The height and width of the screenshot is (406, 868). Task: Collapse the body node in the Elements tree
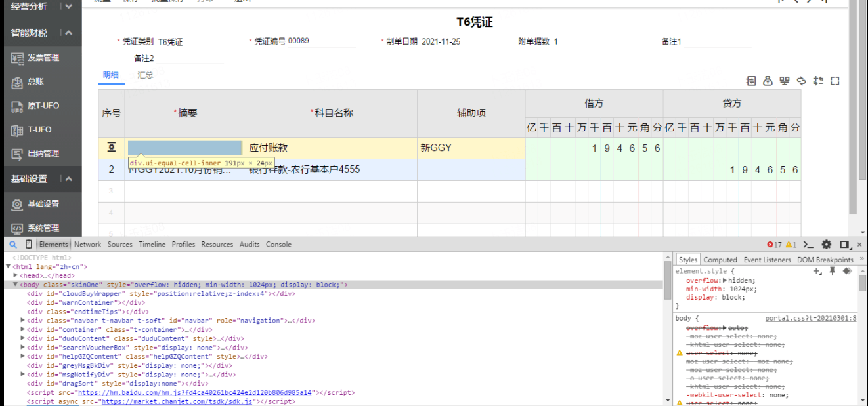(16, 285)
